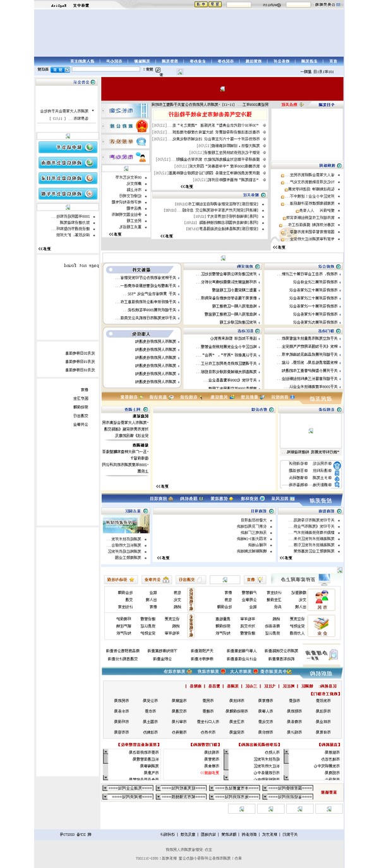379x868 pixels.
Task: Open the 政府公报 emblem banner
Action: tap(125, 126)
